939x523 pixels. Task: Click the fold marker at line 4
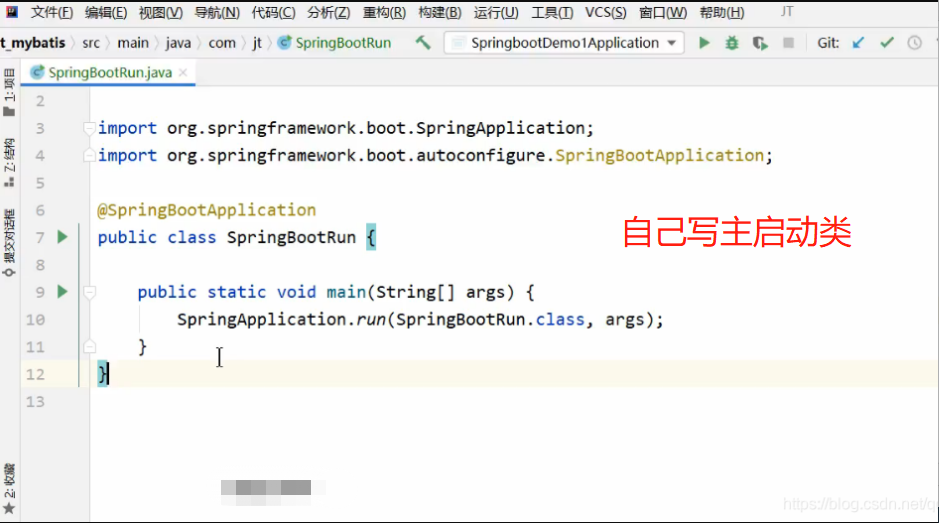pyautogui.click(x=89, y=156)
